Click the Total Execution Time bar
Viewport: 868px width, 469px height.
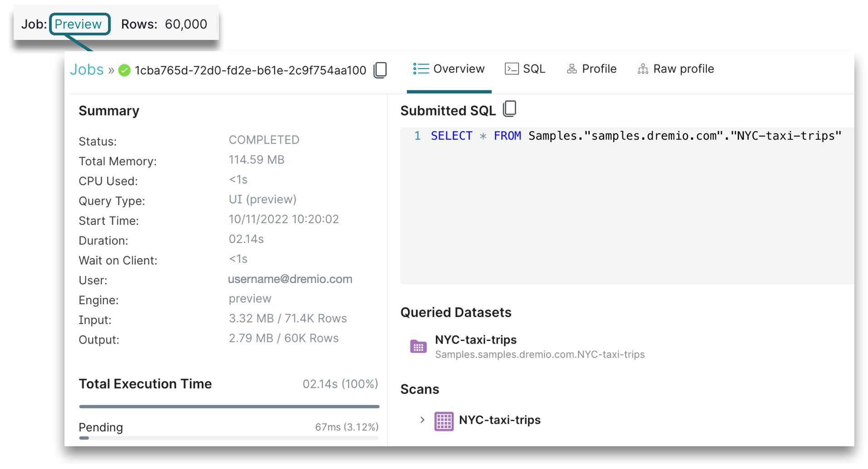[x=229, y=406]
